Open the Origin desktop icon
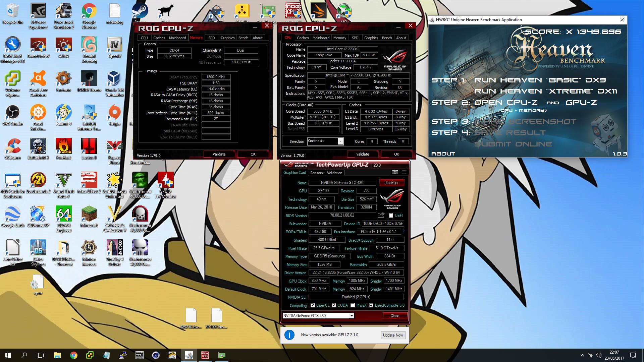Screen dimensions: 644x362 (x=114, y=115)
